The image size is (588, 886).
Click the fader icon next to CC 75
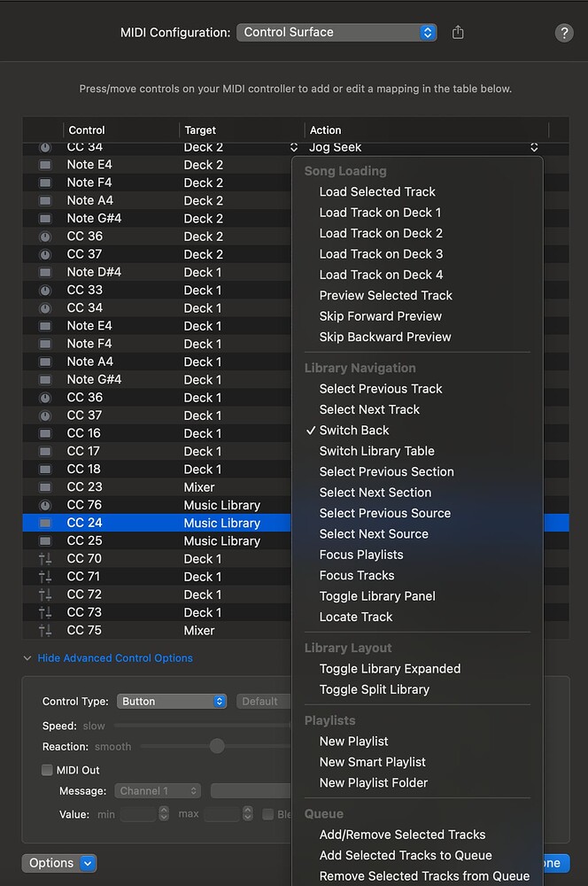(44, 630)
